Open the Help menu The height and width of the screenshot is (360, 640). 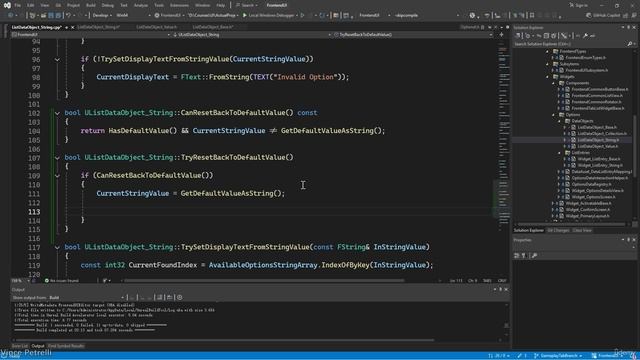[221, 5]
